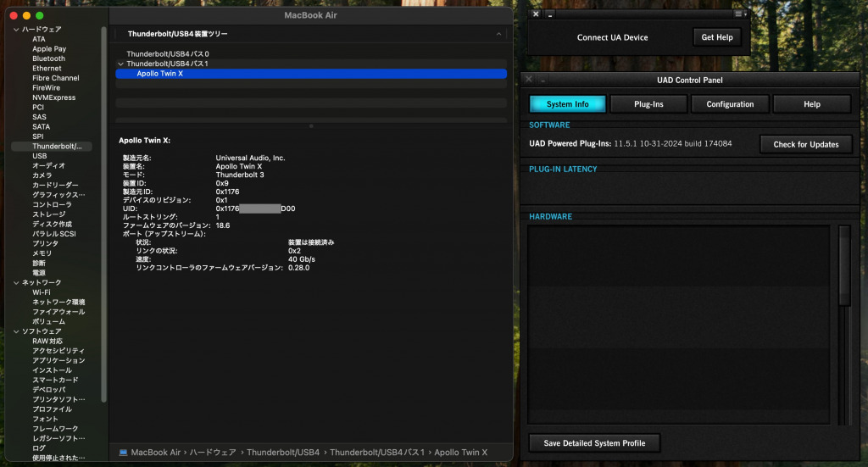
Task: Click Save Detailed System Profile
Action: 594,443
